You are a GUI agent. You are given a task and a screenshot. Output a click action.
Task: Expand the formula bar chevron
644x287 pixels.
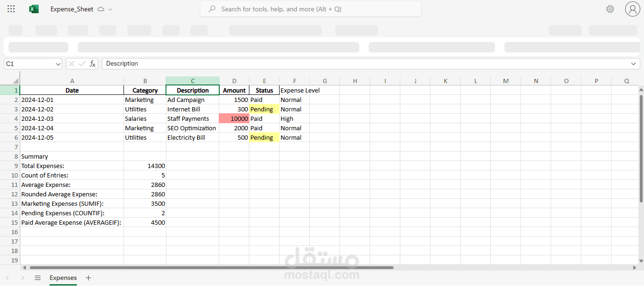click(634, 64)
